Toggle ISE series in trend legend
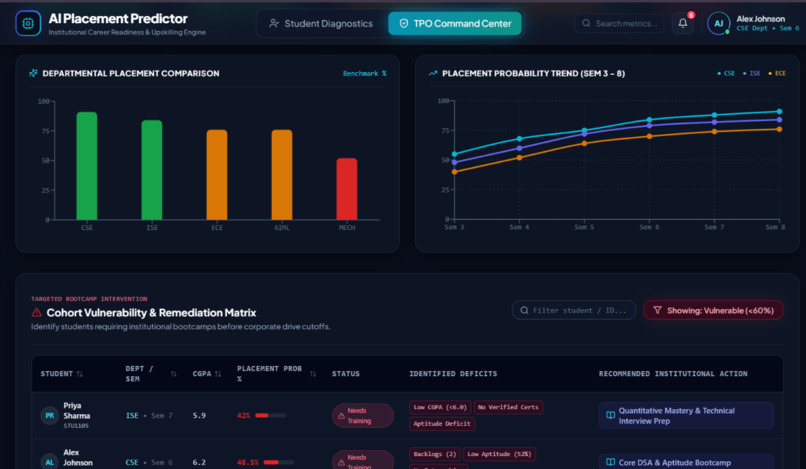This screenshot has height=469, width=806. 752,74
